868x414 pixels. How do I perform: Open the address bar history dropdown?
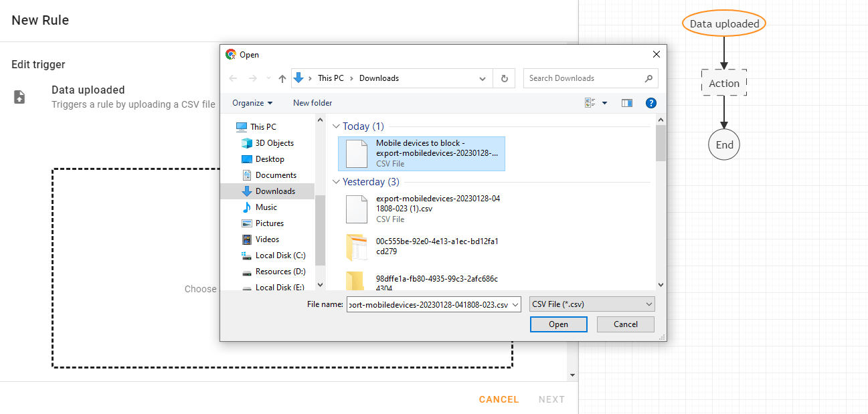tap(483, 78)
